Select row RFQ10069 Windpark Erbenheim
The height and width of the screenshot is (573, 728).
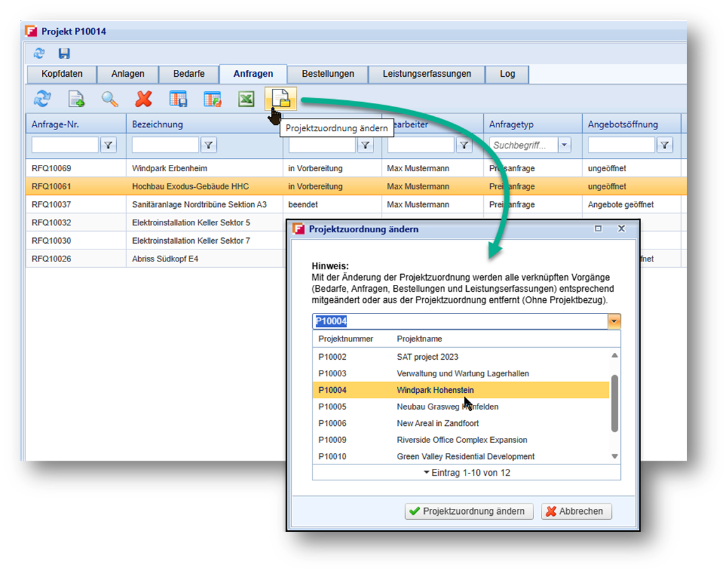356,168
